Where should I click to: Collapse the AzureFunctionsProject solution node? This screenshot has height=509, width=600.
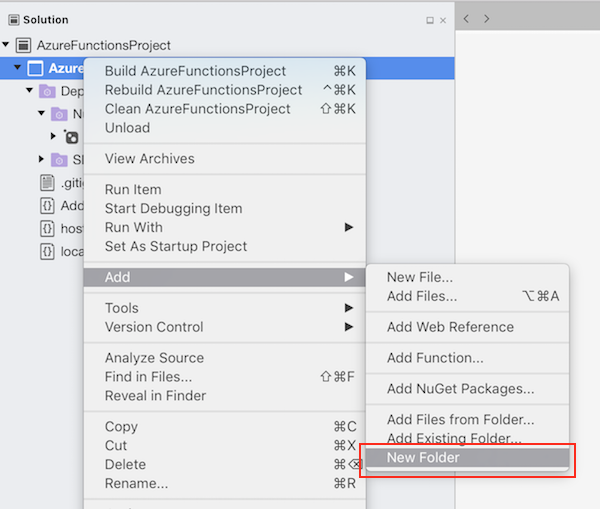pos(7,45)
